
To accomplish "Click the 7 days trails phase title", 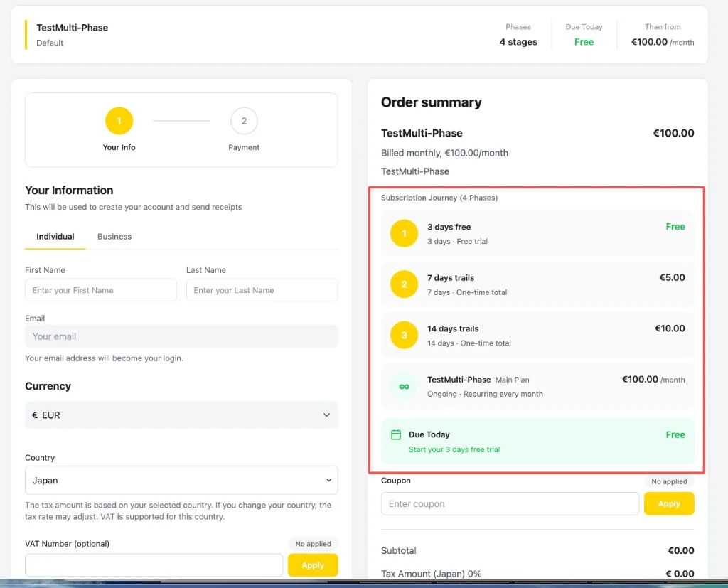I will pos(451,278).
